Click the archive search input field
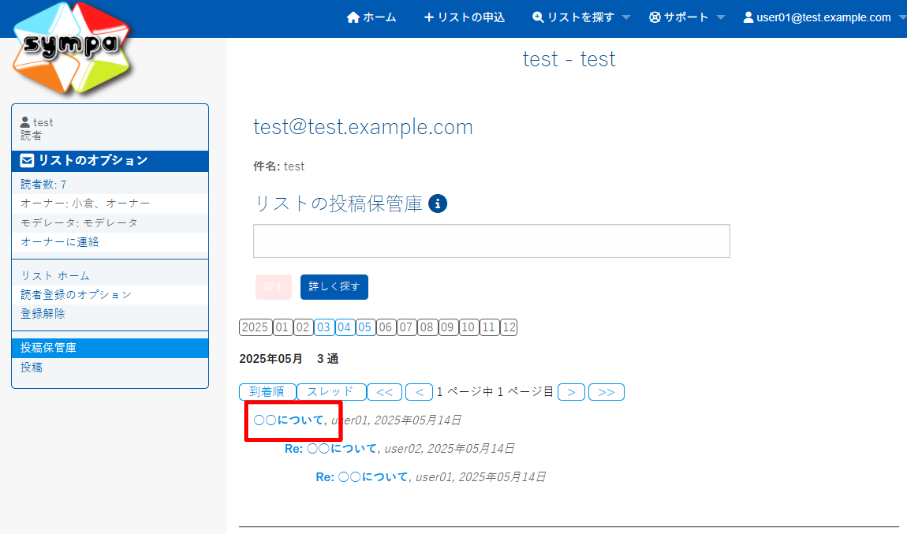 [491, 241]
